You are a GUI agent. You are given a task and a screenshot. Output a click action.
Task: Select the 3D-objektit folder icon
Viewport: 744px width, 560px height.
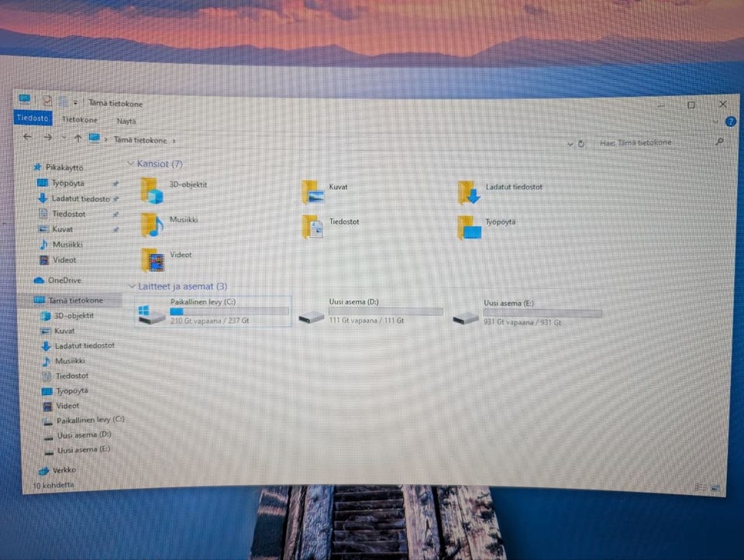[152, 191]
